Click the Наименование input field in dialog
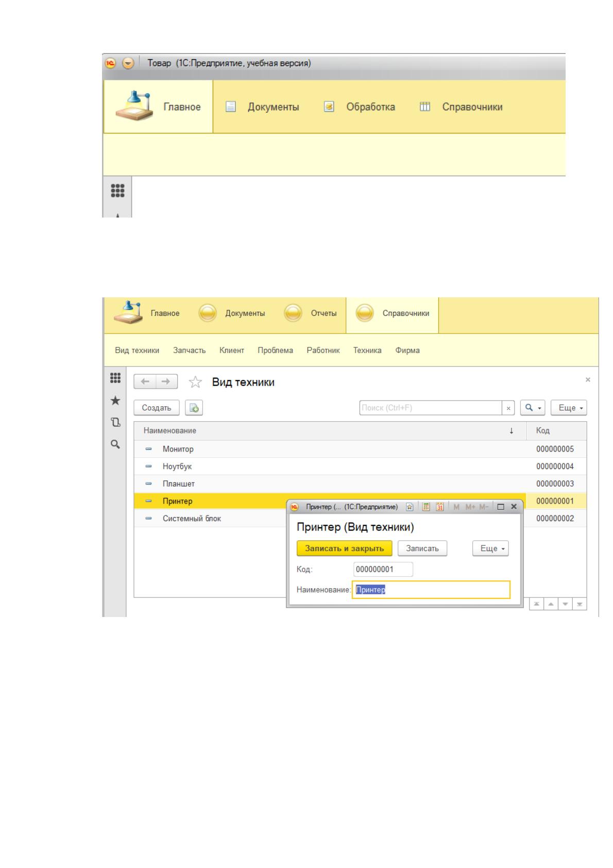The width and height of the screenshot is (613, 868). coord(431,590)
